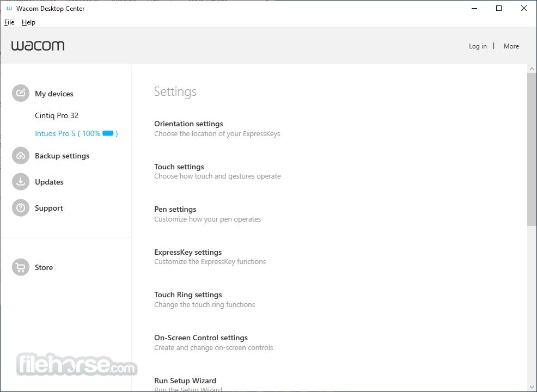The width and height of the screenshot is (537, 392).
Task: Click the Settings heading
Action: pyautogui.click(x=175, y=92)
